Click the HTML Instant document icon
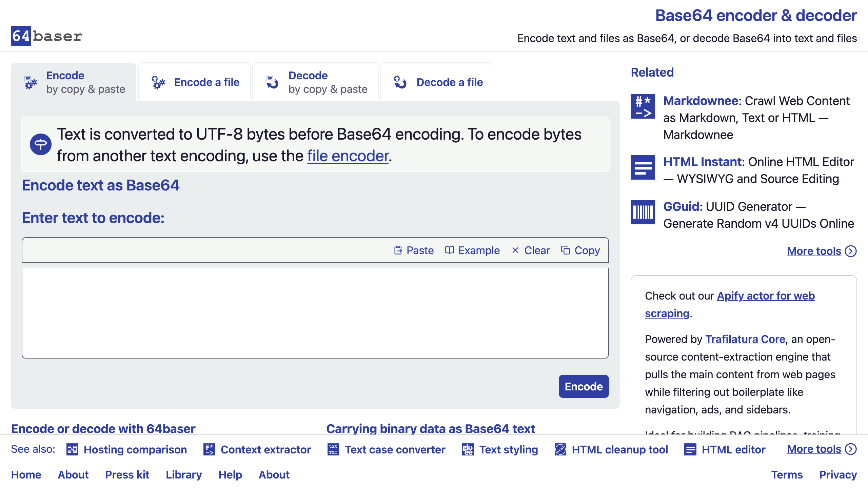 pyautogui.click(x=643, y=167)
